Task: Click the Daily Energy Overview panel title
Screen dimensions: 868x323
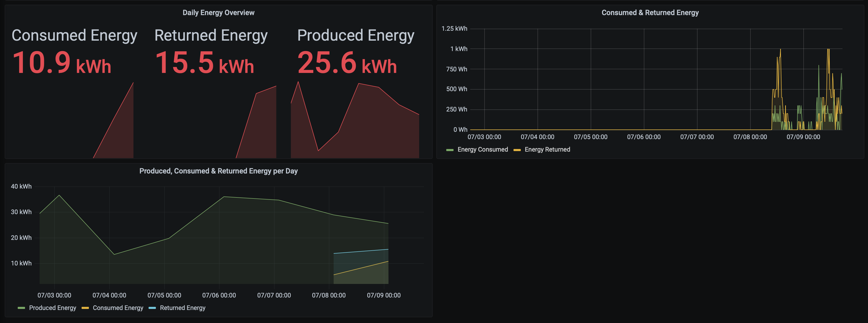Action: [x=218, y=13]
